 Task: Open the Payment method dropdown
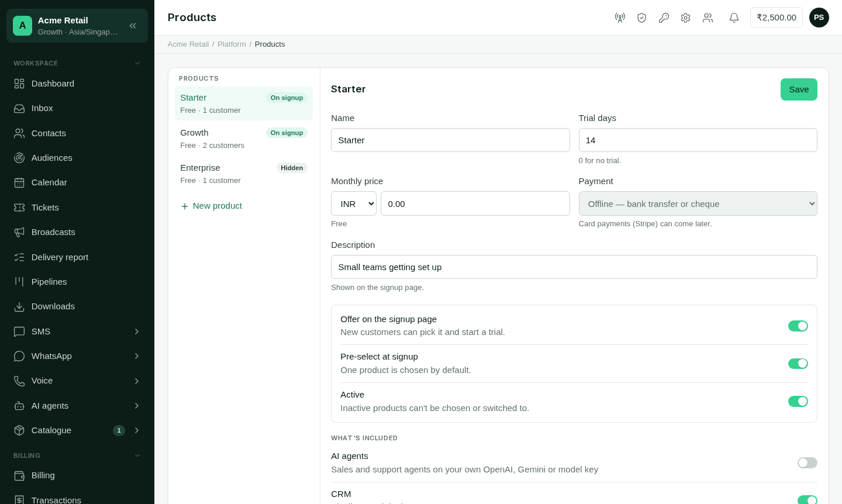[x=698, y=203]
